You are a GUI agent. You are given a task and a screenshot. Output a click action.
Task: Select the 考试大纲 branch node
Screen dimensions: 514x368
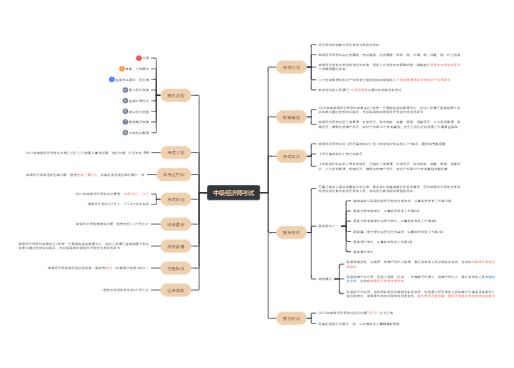pyautogui.click(x=176, y=152)
